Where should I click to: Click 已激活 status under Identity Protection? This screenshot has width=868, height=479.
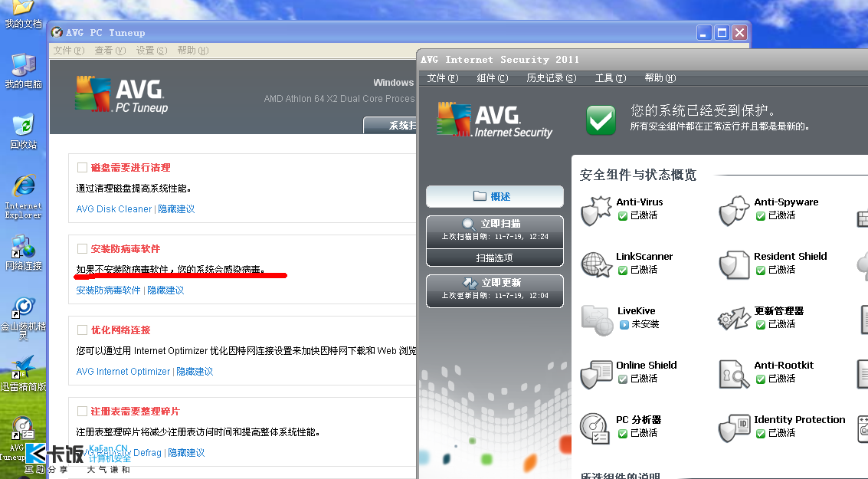point(781,433)
